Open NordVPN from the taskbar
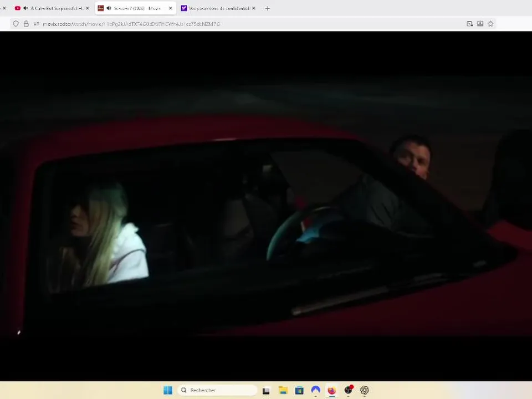The image size is (532, 399). (315, 390)
